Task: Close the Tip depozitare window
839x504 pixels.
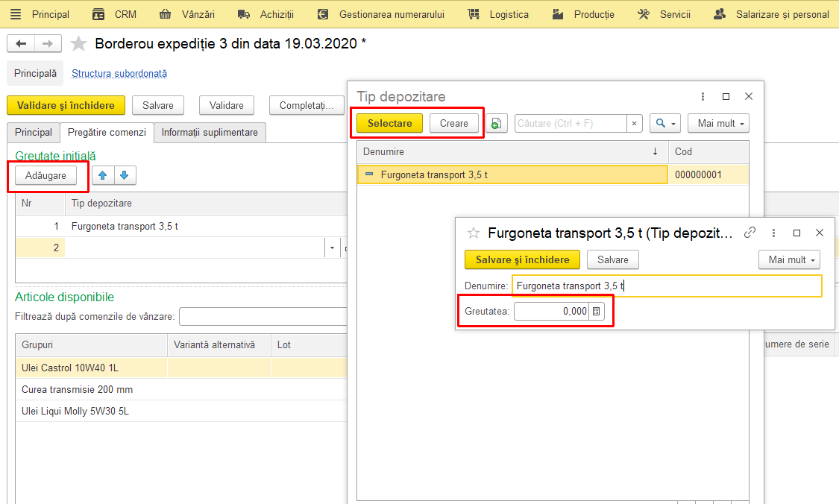Action: click(749, 96)
